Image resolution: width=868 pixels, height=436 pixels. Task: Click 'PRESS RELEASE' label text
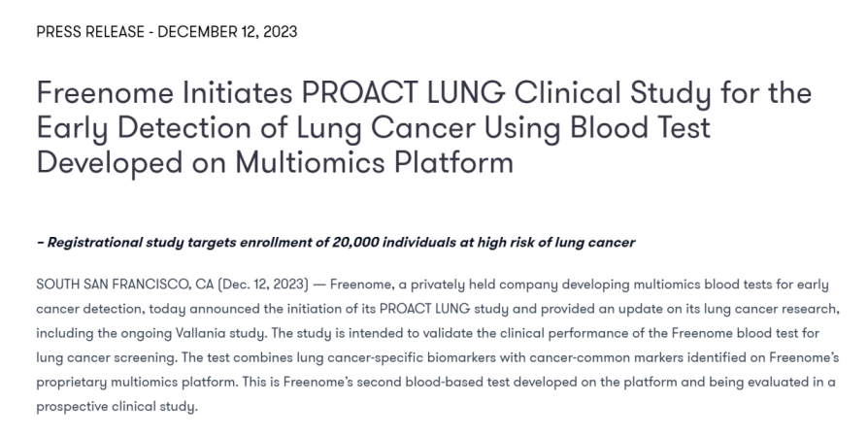pyautogui.click(x=90, y=32)
